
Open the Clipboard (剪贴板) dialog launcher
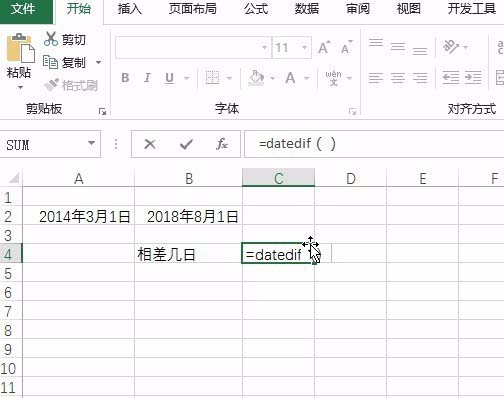tap(102, 112)
